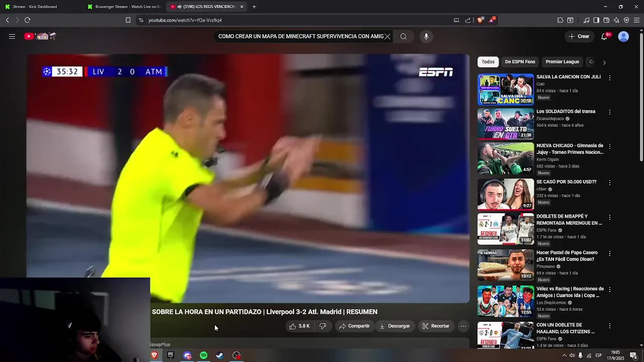644x362 pixels.
Task: Open options for Hacer Pastel de Papa
Action: pos(609,253)
